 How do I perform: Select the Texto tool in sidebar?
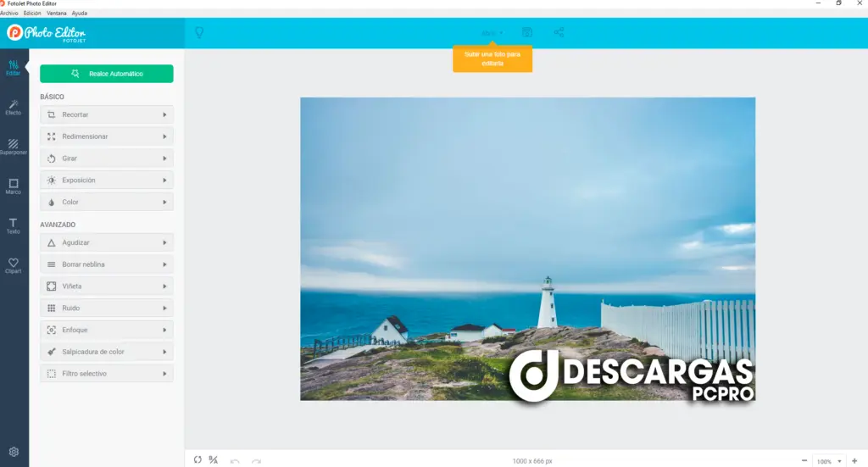[14, 225]
